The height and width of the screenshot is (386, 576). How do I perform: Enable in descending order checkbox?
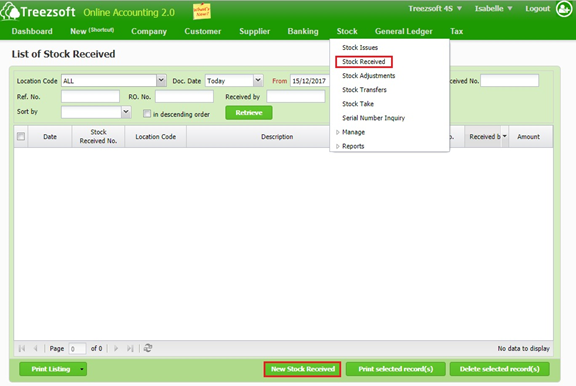point(147,113)
